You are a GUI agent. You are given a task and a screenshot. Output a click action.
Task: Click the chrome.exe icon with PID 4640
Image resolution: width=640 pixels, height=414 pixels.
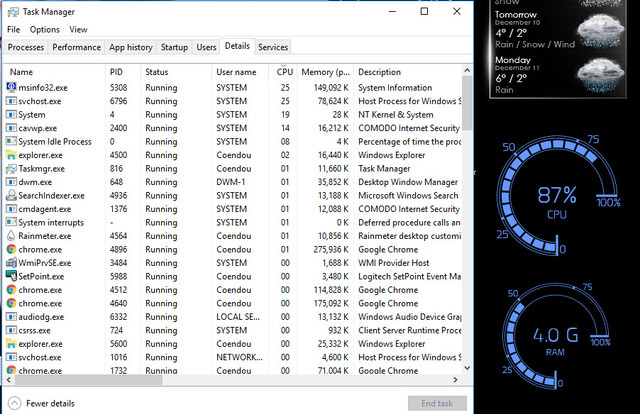pyautogui.click(x=11, y=303)
